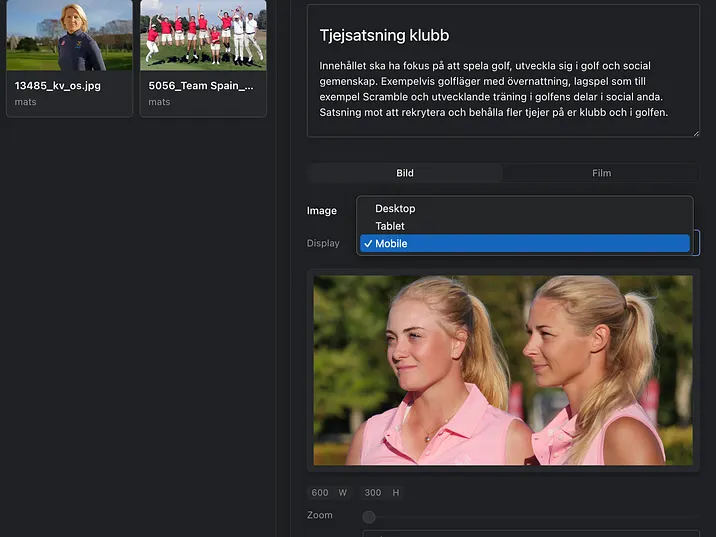The height and width of the screenshot is (537, 716).
Task: Open the Team Spain group photo thumbnail
Action: coord(203,35)
